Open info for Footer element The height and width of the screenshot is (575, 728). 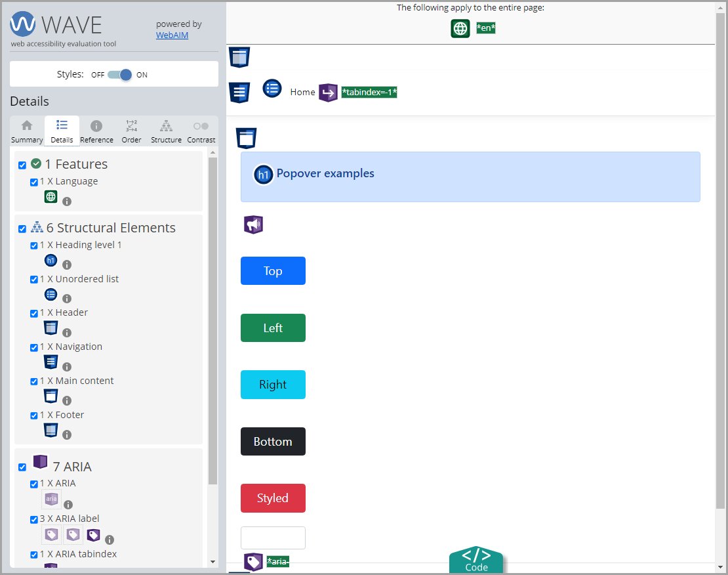[x=67, y=435]
